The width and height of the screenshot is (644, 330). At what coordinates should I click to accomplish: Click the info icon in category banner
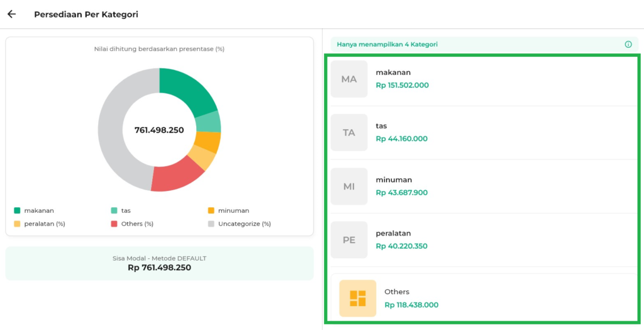628,45
